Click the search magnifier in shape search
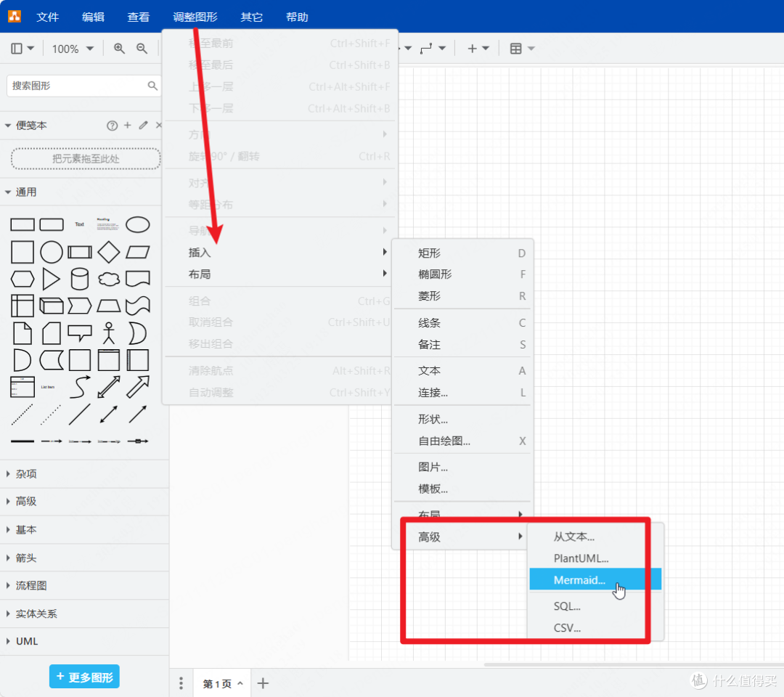The height and width of the screenshot is (697, 784). point(152,86)
